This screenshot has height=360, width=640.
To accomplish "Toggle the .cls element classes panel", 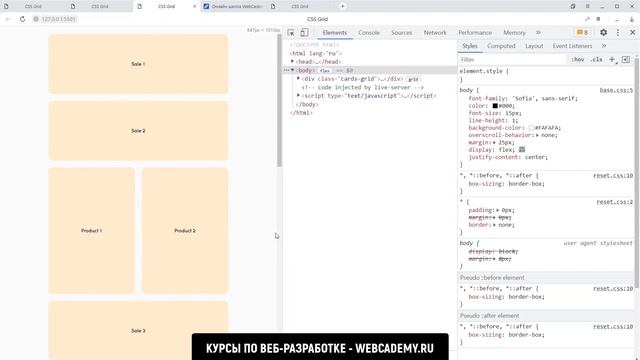I will tap(596, 60).
